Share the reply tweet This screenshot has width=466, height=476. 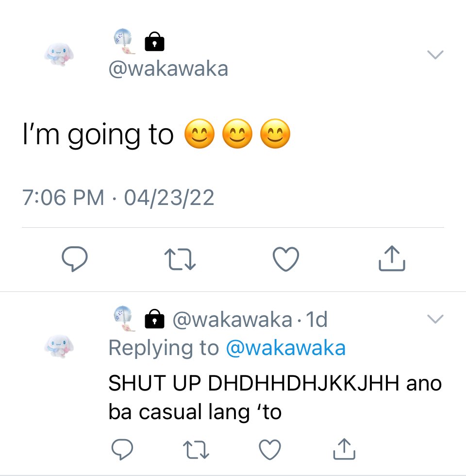(344, 449)
